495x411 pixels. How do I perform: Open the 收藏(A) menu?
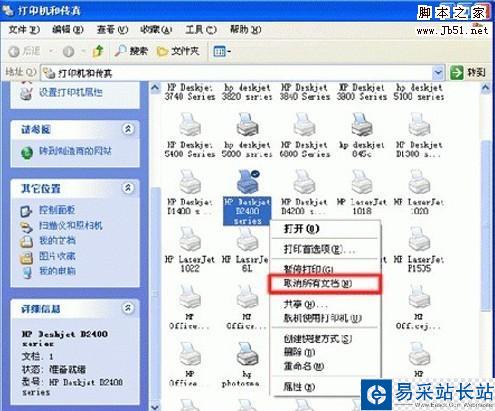[x=156, y=30]
